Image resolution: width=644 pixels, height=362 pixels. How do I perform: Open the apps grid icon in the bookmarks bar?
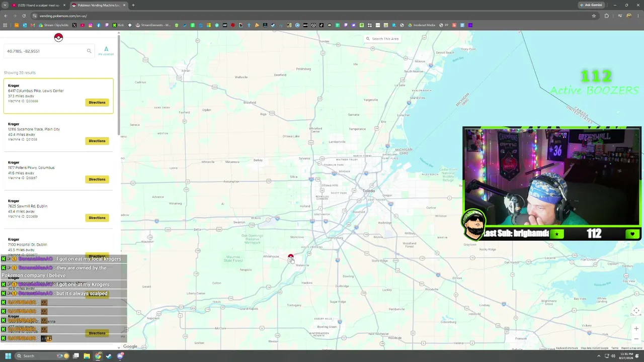(5, 25)
